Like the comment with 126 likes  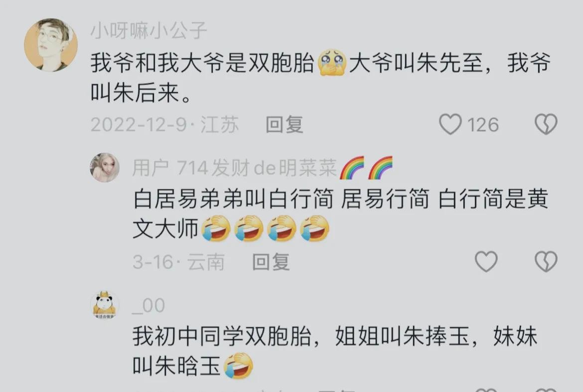coord(450,124)
